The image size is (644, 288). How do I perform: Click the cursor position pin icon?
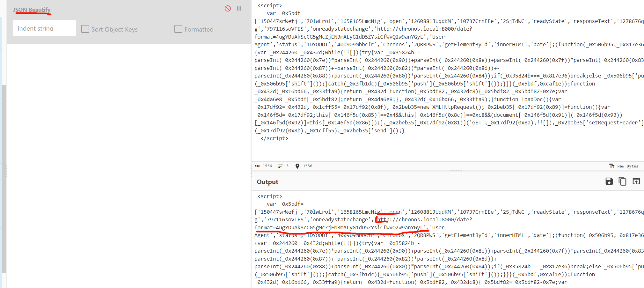pos(297,166)
